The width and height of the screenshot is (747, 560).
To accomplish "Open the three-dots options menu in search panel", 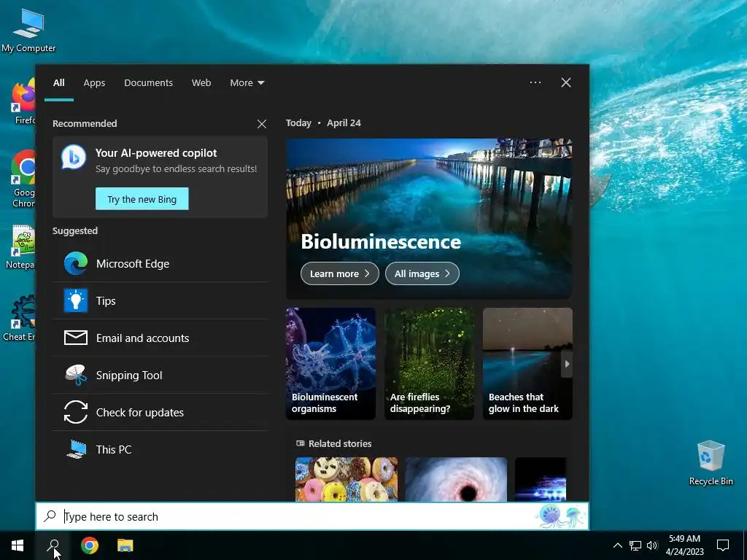I will tap(535, 82).
